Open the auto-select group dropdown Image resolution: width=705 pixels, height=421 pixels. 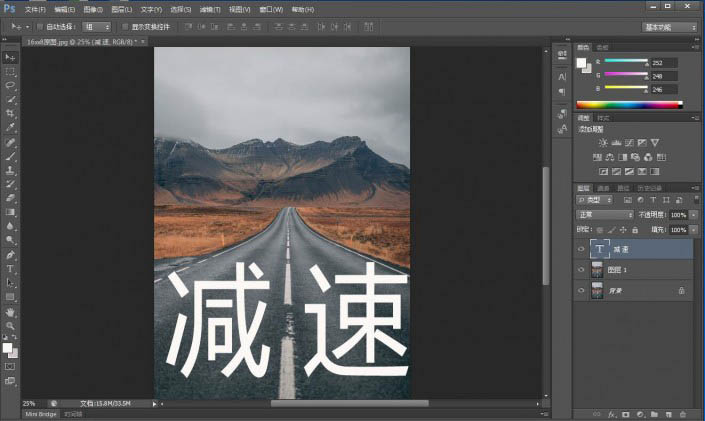coord(96,27)
